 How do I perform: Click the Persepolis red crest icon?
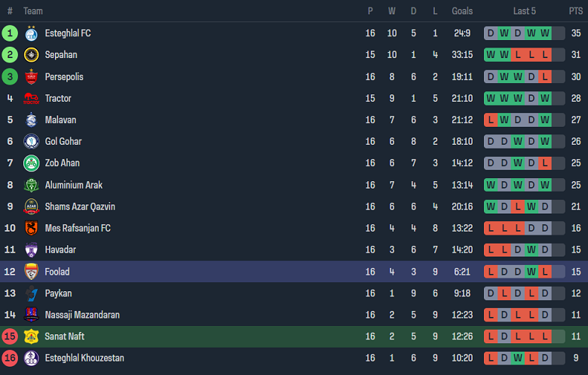click(31, 77)
